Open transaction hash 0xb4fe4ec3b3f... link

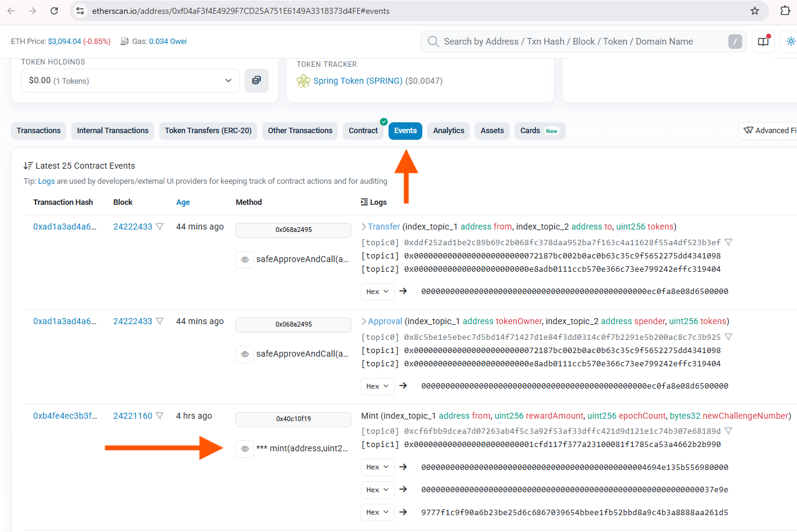coord(64,416)
